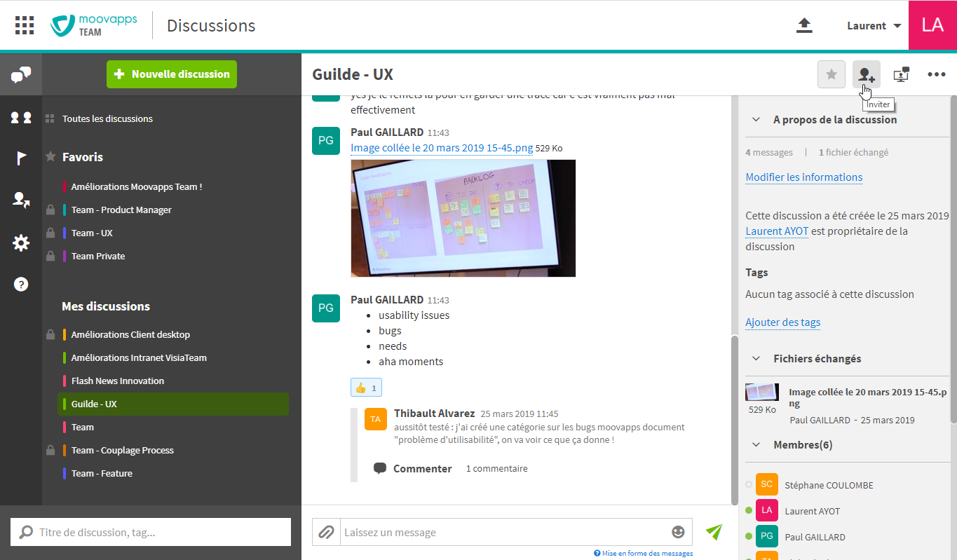Open exchanged file thumbnail in side panel

coord(762,392)
